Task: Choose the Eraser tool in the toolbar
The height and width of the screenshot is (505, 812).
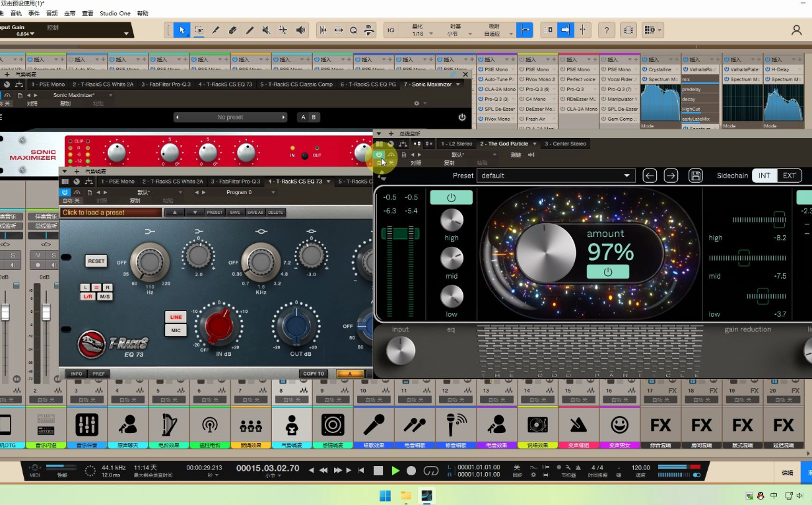Action: (233, 30)
